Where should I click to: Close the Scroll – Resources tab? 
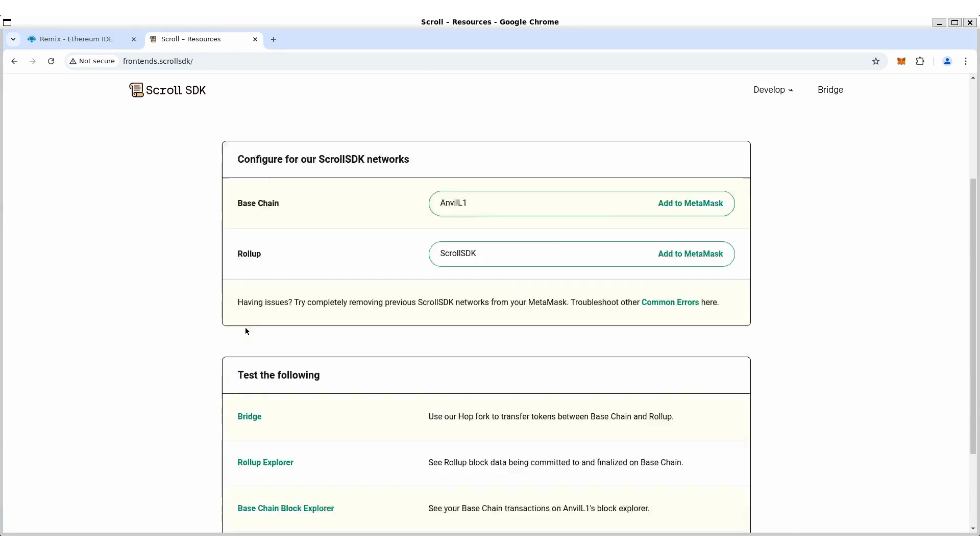click(x=255, y=39)
